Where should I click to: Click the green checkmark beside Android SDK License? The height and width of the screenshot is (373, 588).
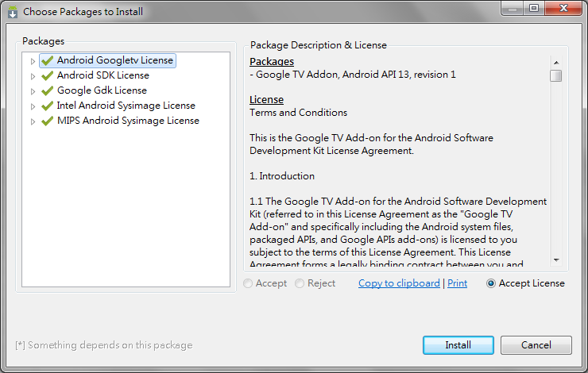click(x=47, y=75)
